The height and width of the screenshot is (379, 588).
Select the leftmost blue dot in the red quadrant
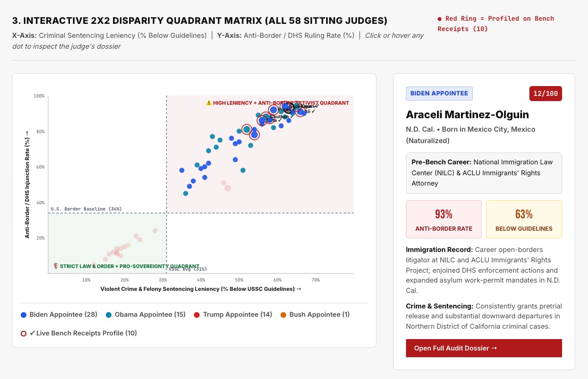(x=182, y=170)
